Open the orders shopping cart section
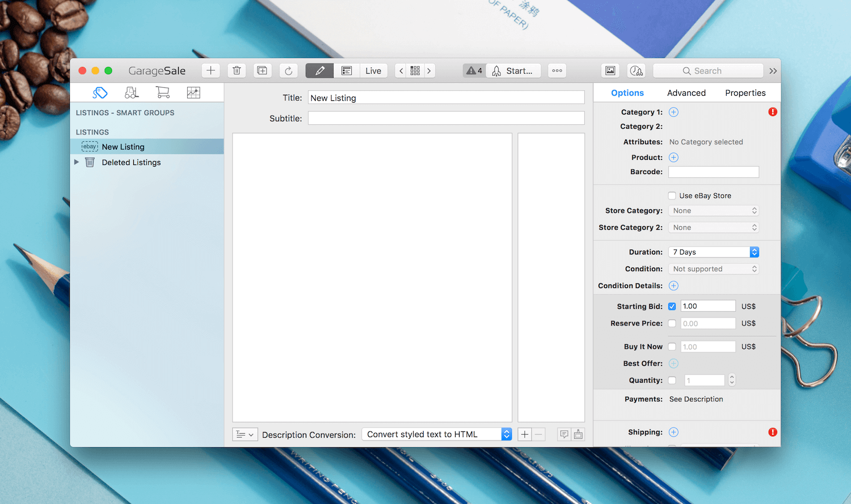This screenshot has height=504, width=851. [x=162, y=92]
